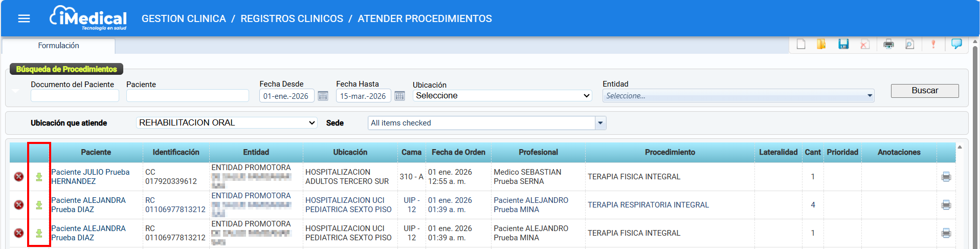Switch to the Formulación tab

(x=59, y=46)
